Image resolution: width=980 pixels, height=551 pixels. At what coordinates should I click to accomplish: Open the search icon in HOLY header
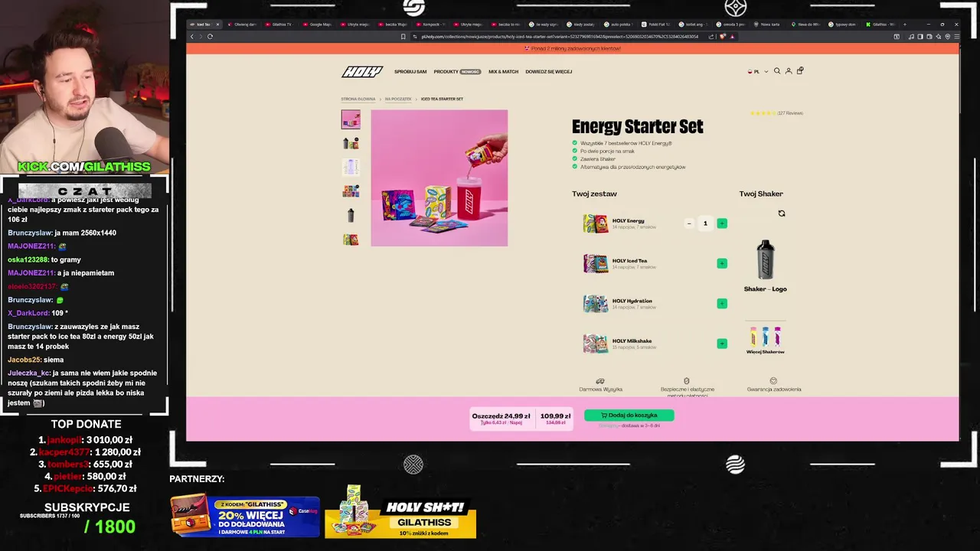coord(777,71)
